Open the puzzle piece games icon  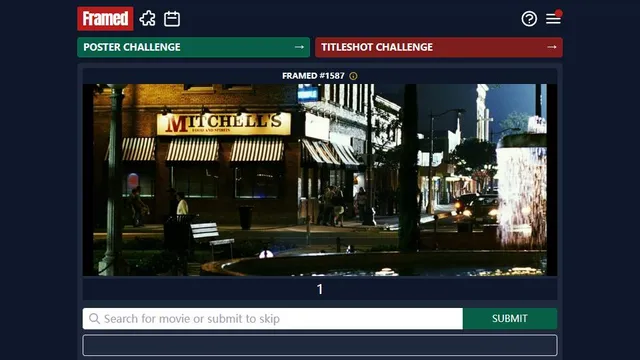tap(147, 19)
